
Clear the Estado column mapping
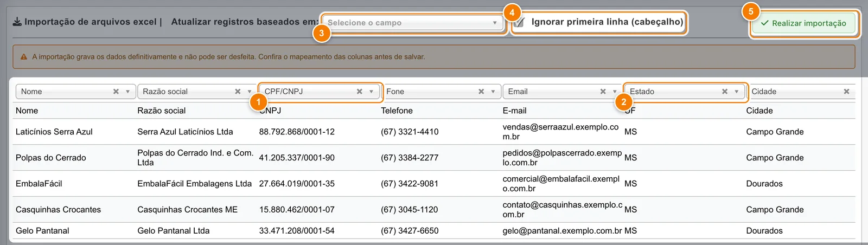pos(725,92)
